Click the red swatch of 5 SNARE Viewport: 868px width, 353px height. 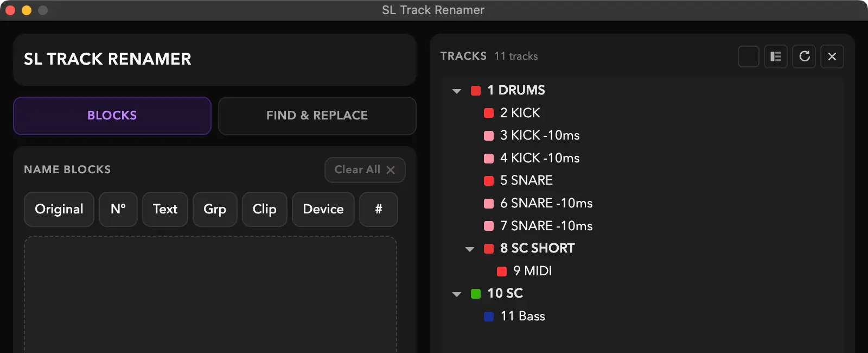point(489,181)
